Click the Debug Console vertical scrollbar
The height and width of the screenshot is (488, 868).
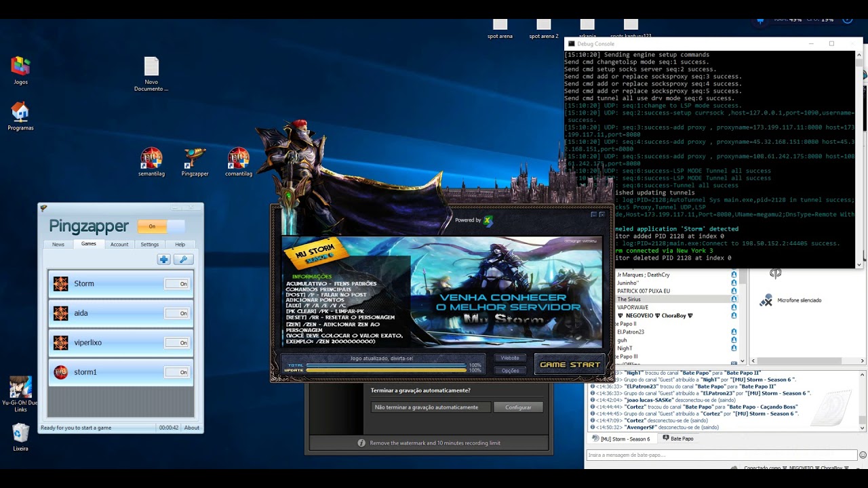tap(859, 160)
